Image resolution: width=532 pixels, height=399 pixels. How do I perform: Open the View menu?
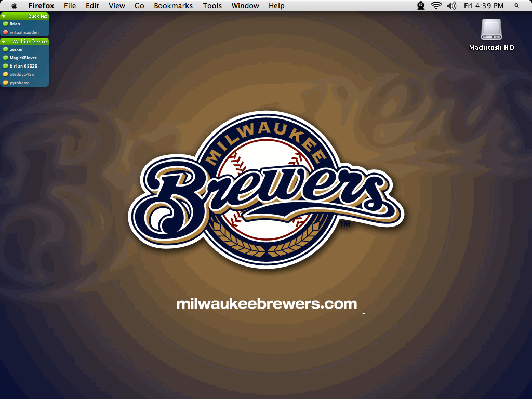point(117,6)
